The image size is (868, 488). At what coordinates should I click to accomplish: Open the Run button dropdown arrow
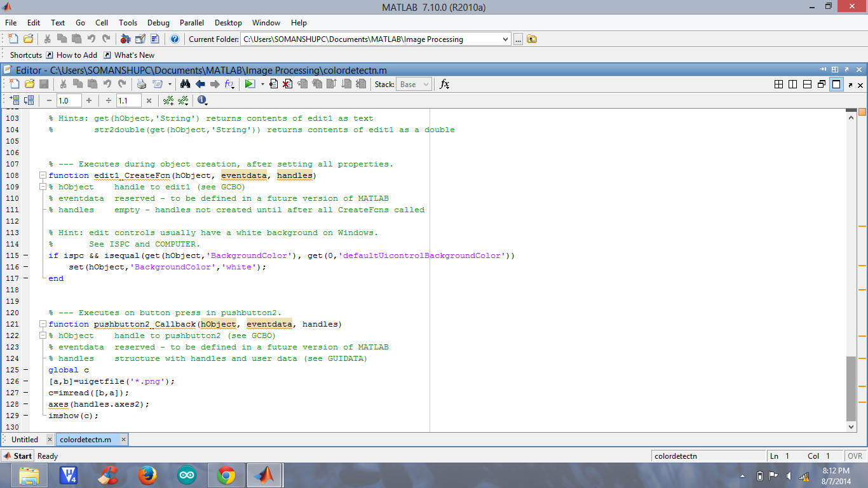[x=262, y=84]
